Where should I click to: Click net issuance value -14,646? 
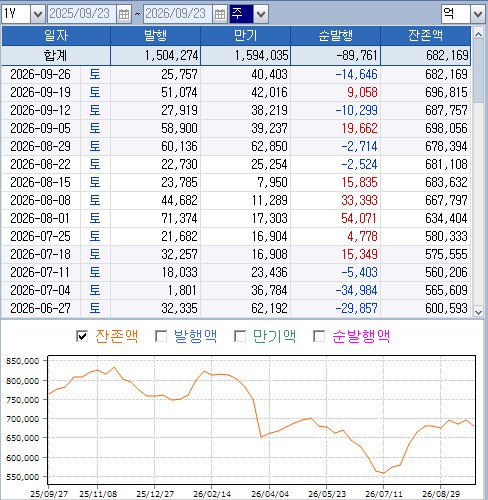coord(356,74)
